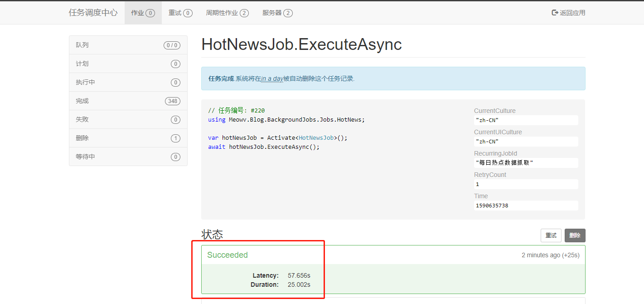Go to the 服务器 (Servers) tab
This screenshot has height=304, width=644.
pos(277,13)
